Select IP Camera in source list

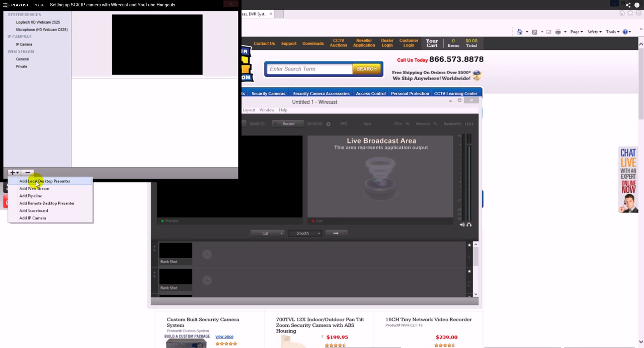pyautogui.click(x=24, y=44)
